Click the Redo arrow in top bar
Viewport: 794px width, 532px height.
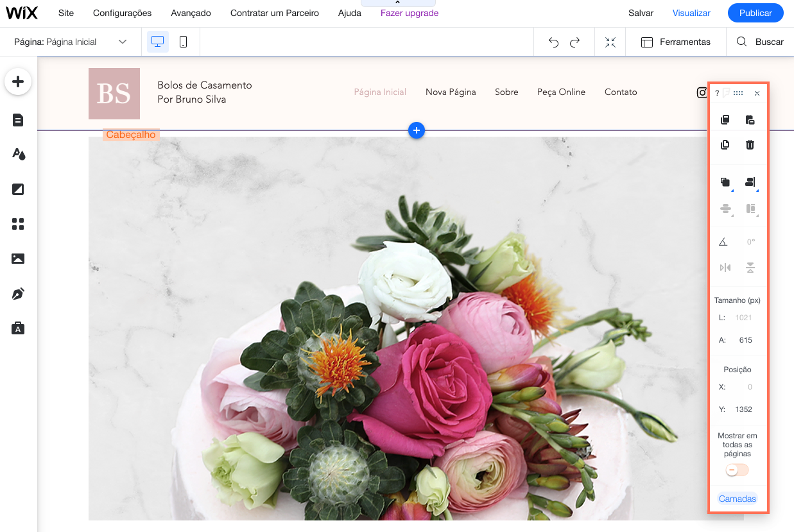[x=575, y=42]
